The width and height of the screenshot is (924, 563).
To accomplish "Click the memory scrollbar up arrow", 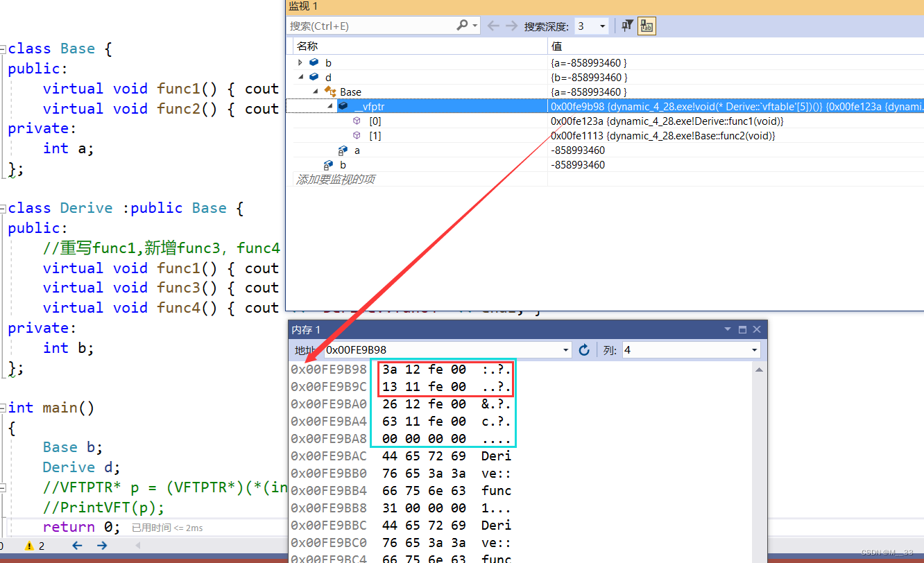I will pyautogui.click(x=760, y=370).
